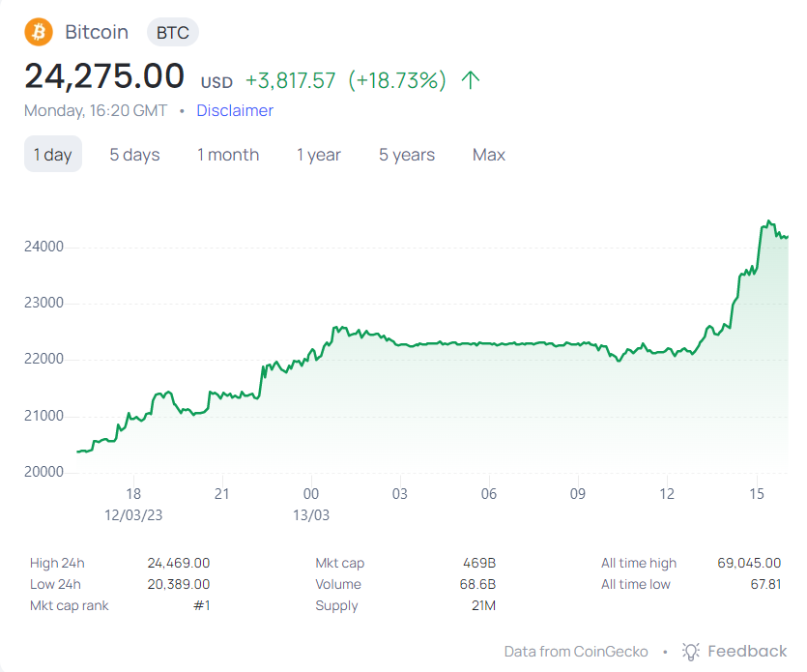Click the BTC ticker badge
The width and height of the screenshot is (807, 672).
173,33
